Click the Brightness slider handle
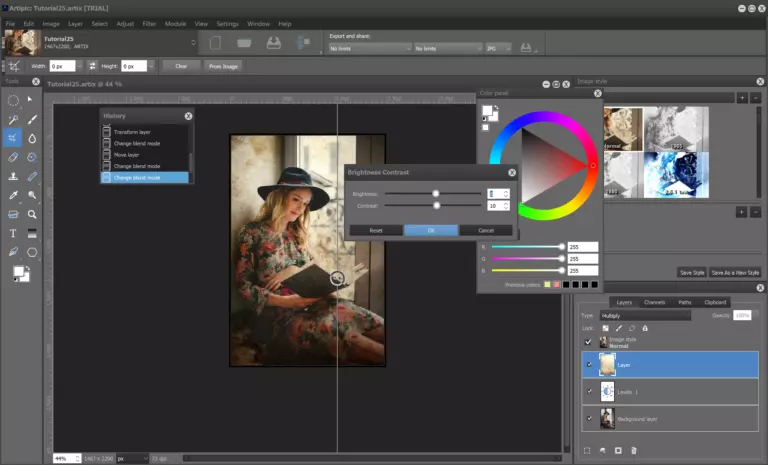 (x=436, y=193)
